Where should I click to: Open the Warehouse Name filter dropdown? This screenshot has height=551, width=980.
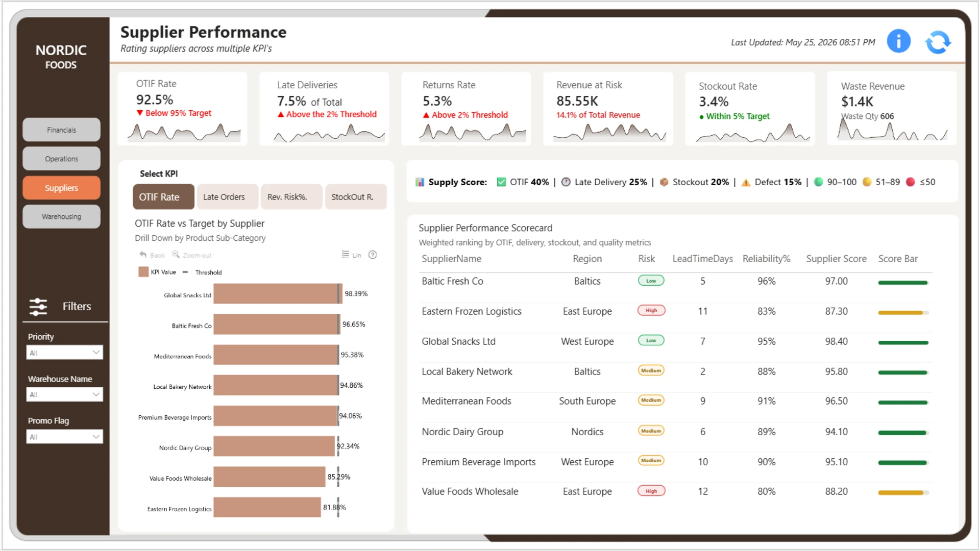[x=64, y=394]
